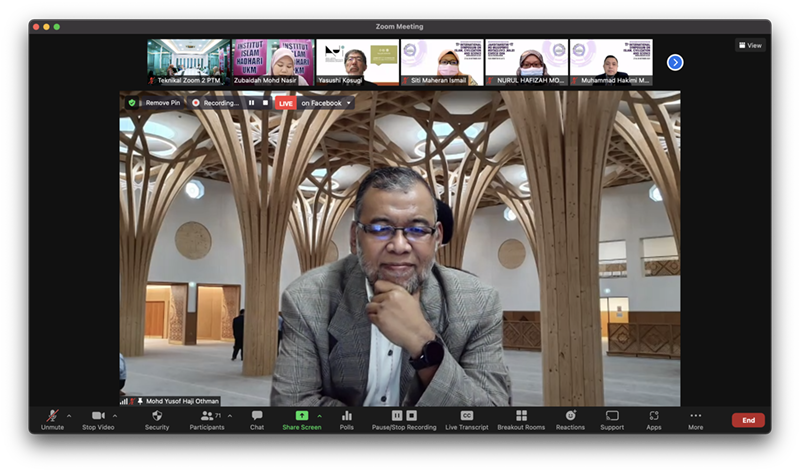Click the Unmute microphone icon
800x472 pixels.
52,416
